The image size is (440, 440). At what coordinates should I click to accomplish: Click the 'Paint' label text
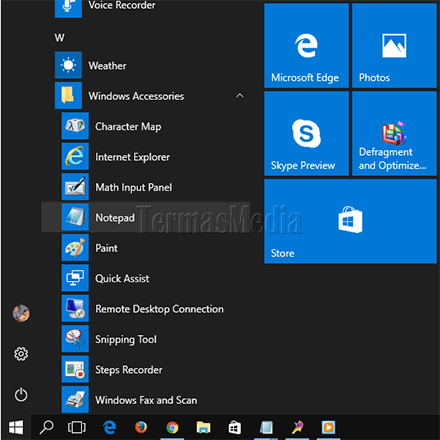pyautogui.click(x=106, y=248)
